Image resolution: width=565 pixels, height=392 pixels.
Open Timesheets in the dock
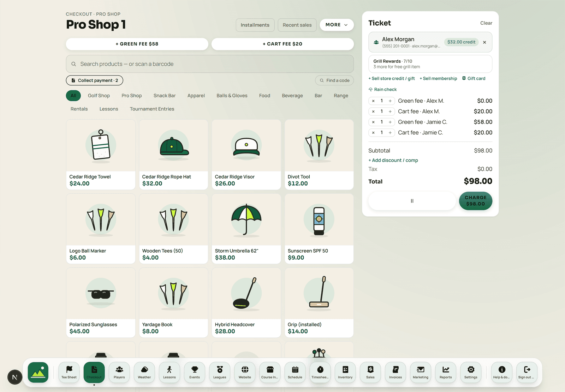(x=320, y=372)
